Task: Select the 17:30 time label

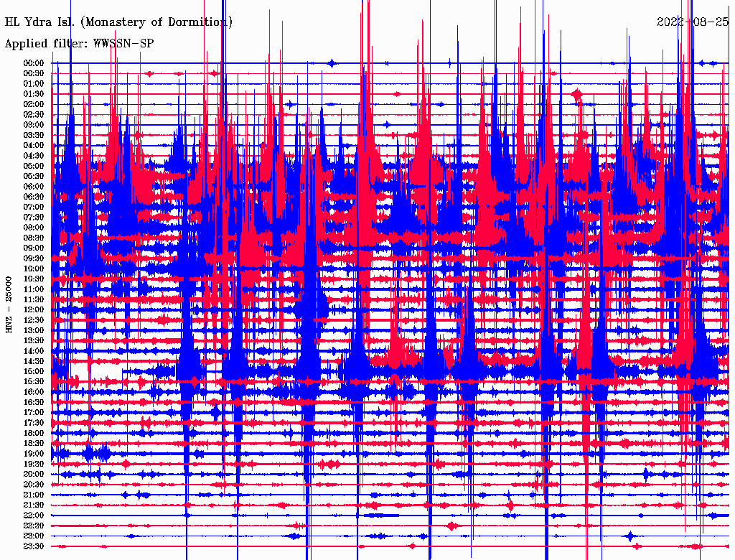Action: pos(34,423)
